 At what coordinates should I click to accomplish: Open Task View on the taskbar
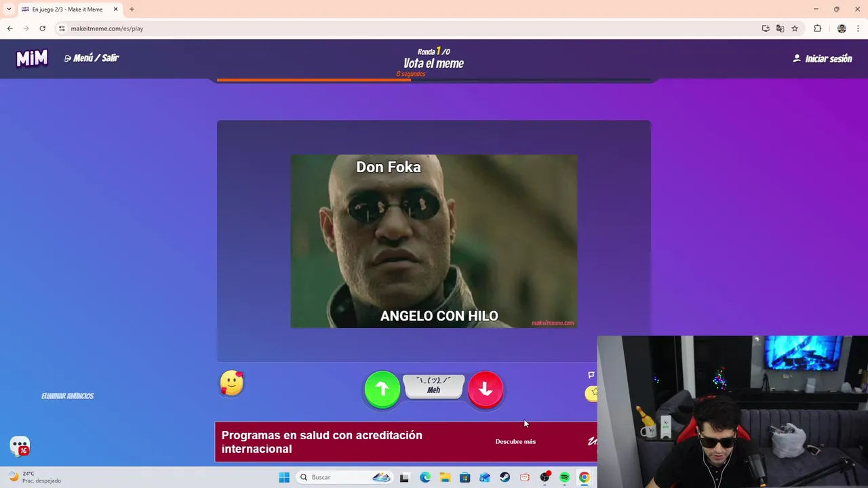coord(404,477)
